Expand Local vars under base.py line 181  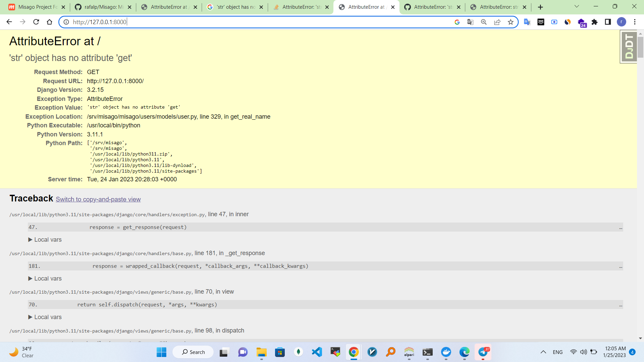45,279
